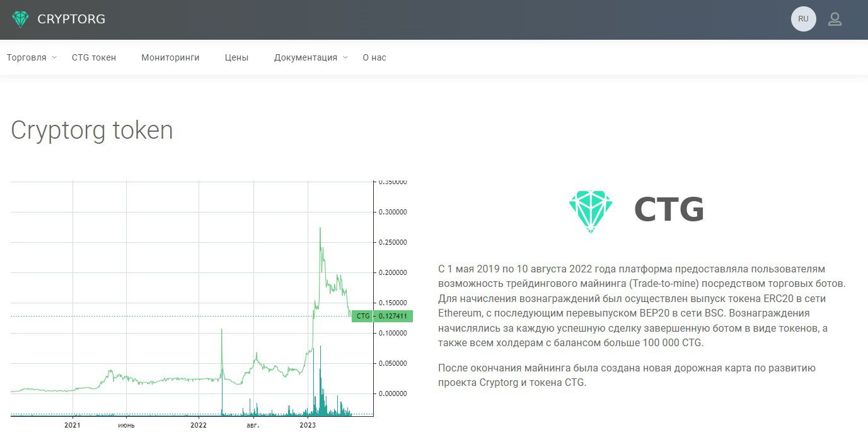The height and width of the screenshot is (437, 868).
Task: Open the Торговля menu
Action: tap(26, 57)
